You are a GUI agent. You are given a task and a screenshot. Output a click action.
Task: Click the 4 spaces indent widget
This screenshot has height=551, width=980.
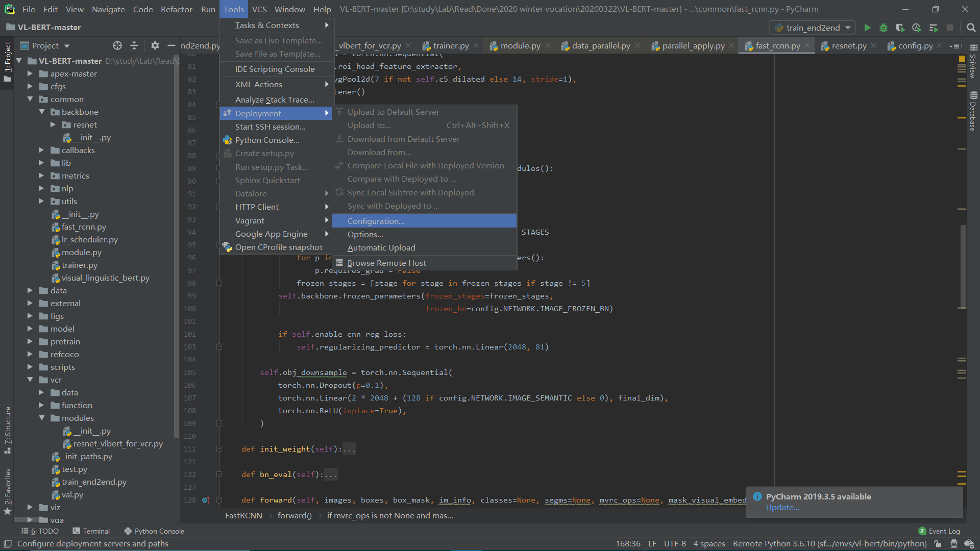pyautogui.click(x=709, y=544)
